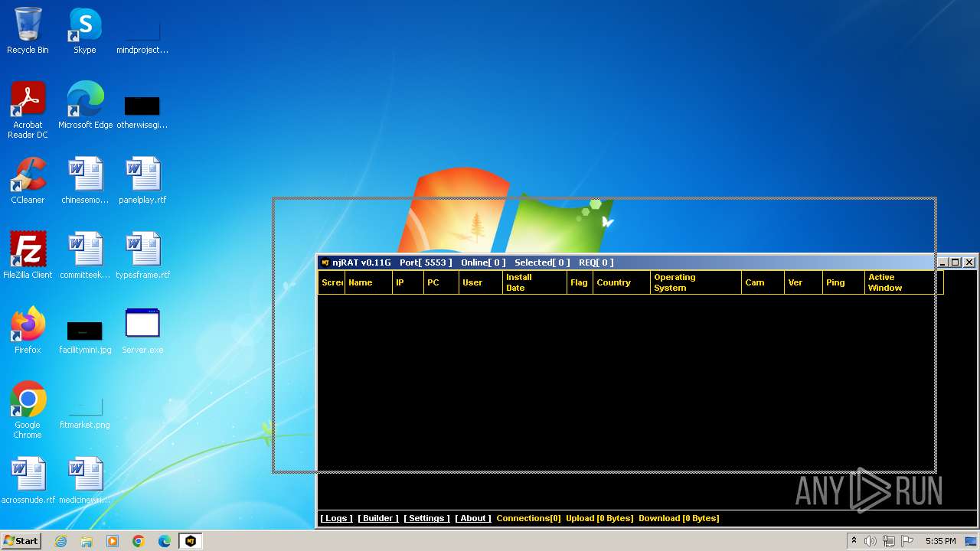Image resolution: width=980 pixels, height=551 pixels.
Task: Click the Download [0 Bytes] status text
Action: coord(679,518)
